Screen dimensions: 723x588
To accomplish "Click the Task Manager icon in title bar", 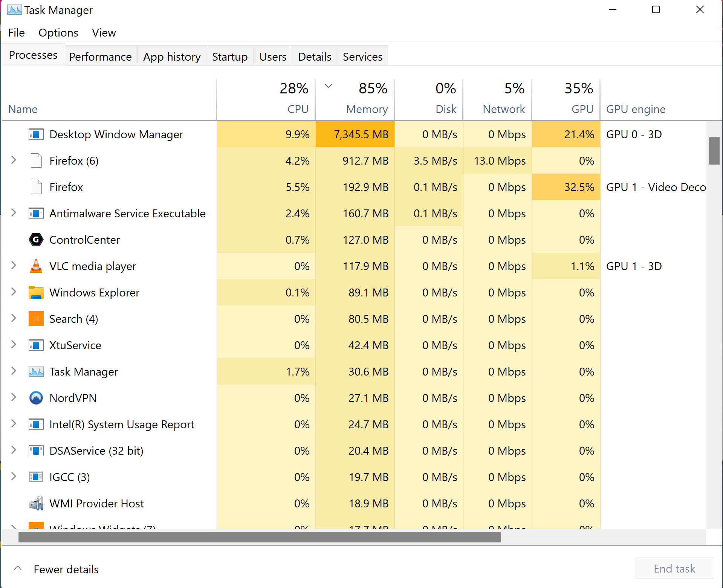I will click(x=14, y=9).
